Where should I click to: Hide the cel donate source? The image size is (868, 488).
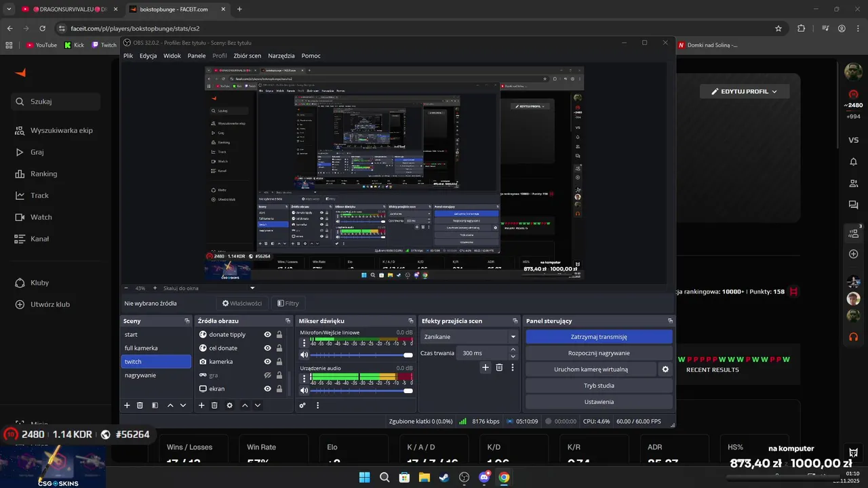coord(268,348)
